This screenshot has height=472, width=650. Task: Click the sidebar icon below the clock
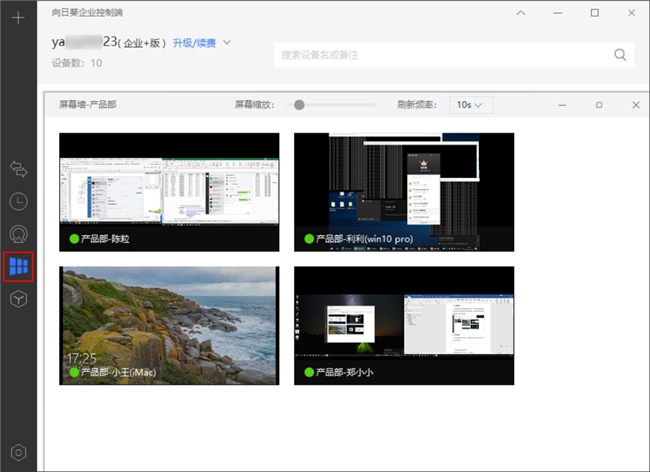[x=18, y=233]
